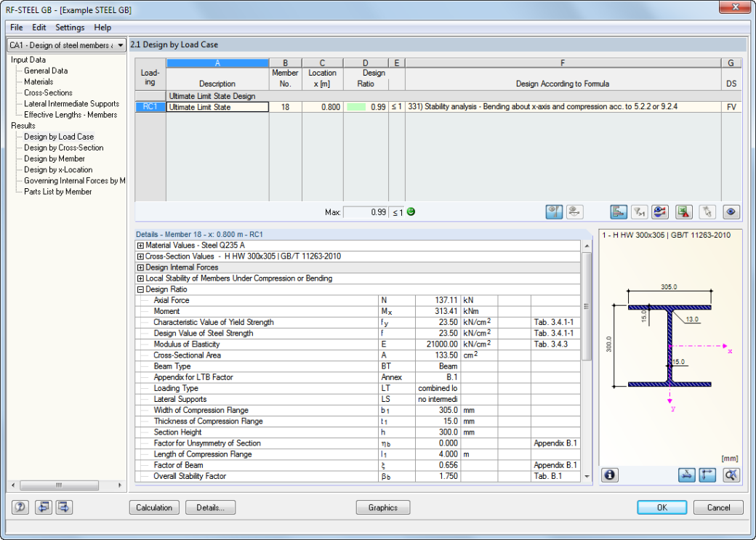Open Design by x-Location results
This screenshot has width=756, height=540.
58,170
